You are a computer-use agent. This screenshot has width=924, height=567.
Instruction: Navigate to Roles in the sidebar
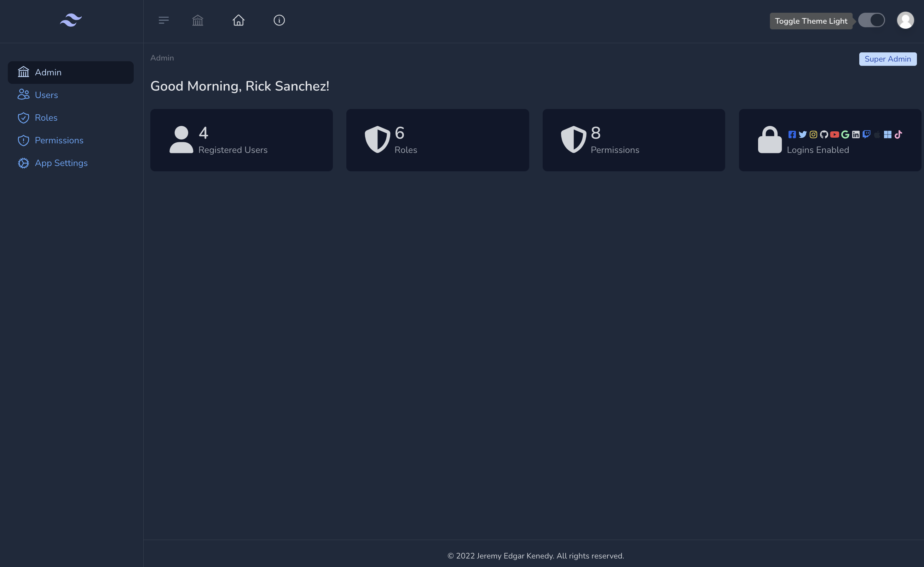(x=46, y=118)
